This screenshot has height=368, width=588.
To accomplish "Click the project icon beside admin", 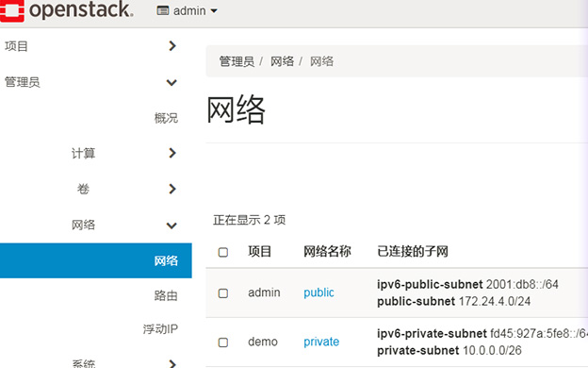I will pos(163,11).
